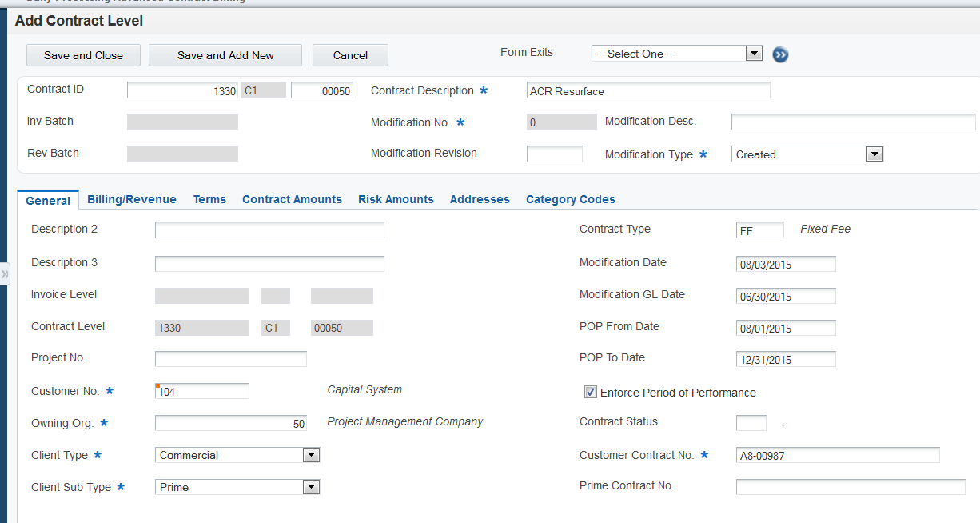The height and width of the screenshot is (523, 980).
Task: Click the Prime Contract No. field
Action: [851, 487]
